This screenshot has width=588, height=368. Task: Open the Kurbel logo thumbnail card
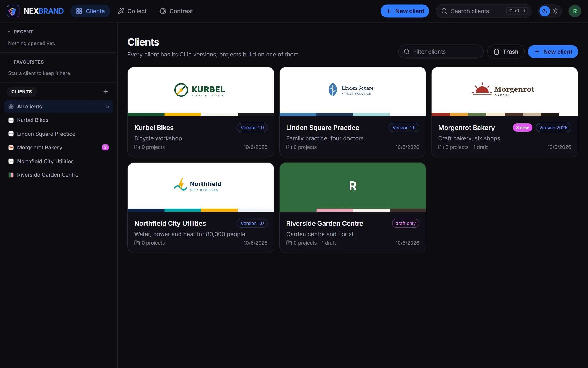pyautogui.click(x=201, y=90)
